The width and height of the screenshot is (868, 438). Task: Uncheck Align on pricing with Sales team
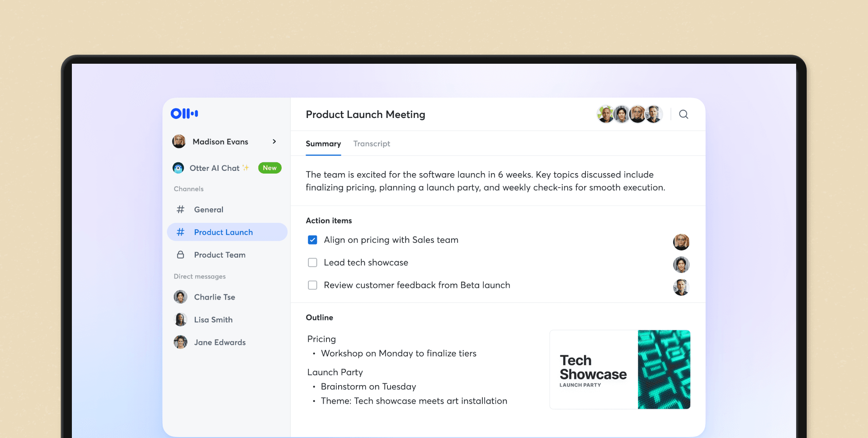pos(312,240)
